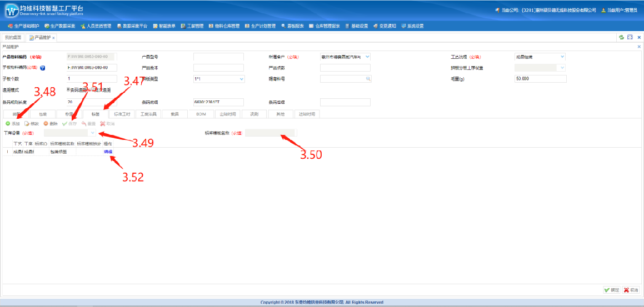Click the green refresh icon at top right

click(x=621, y=37)
